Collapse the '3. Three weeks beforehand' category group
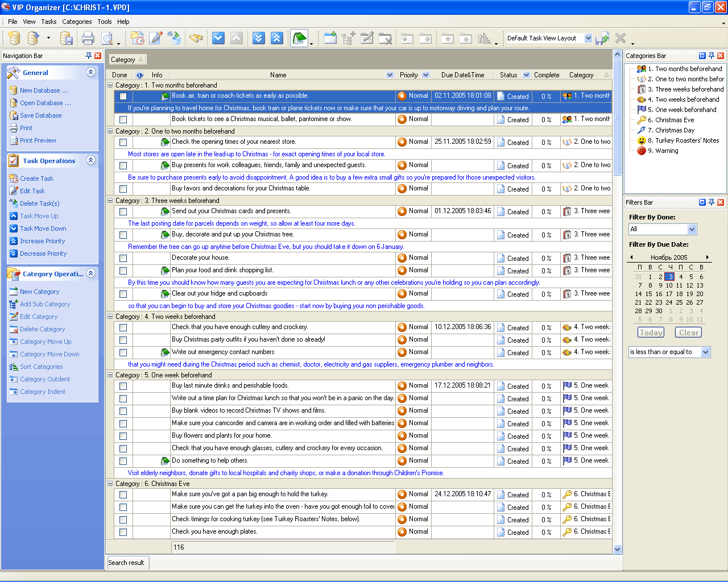 coord(110,201)
